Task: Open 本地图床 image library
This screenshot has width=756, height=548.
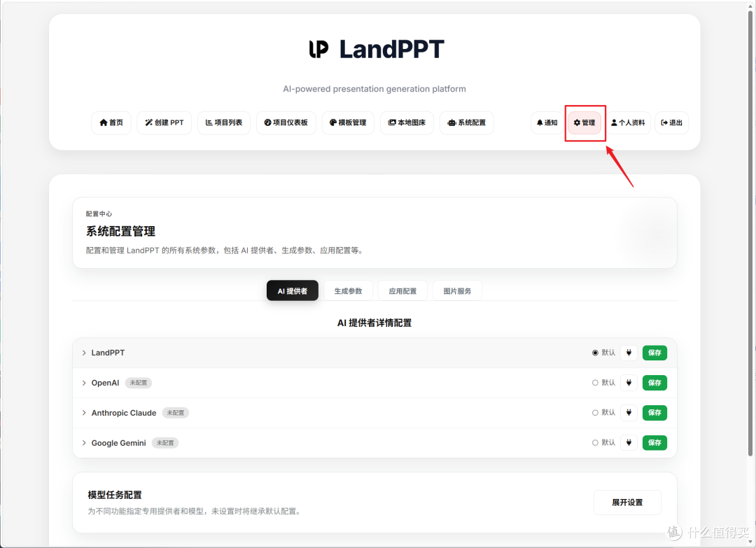Action: point(407,123)
